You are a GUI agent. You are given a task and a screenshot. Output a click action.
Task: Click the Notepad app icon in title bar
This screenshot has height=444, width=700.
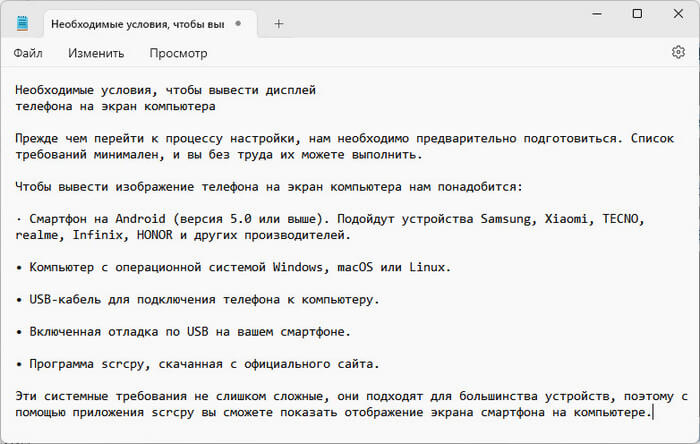22,23
